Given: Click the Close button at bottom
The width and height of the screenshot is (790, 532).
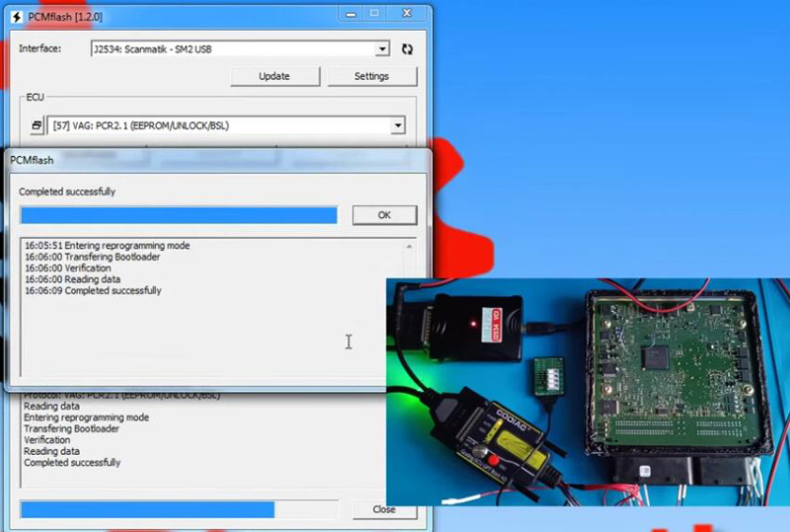Looking at the screenshot, I should pyautogui.click(x=384, y=509).
